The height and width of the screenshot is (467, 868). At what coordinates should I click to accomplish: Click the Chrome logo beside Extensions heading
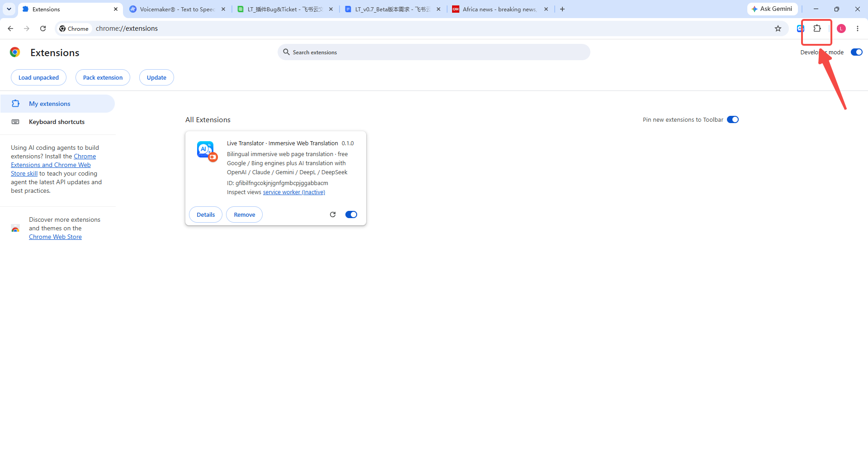coord(15,52)
